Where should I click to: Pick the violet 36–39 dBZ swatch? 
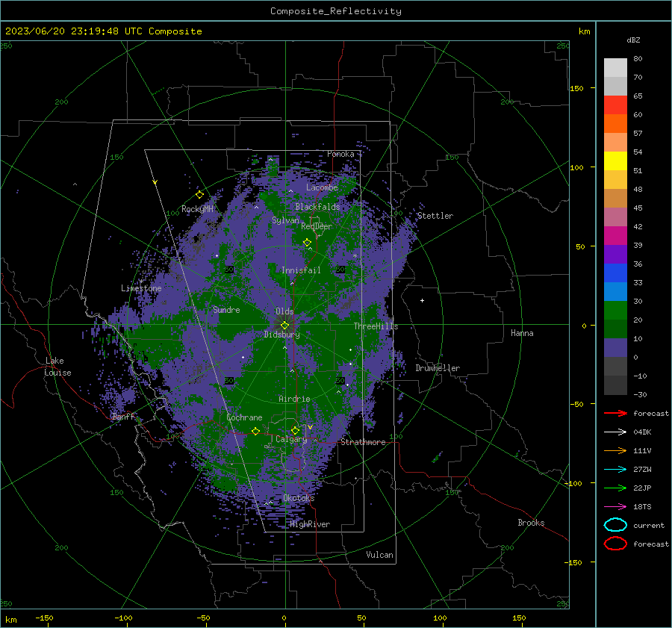click(615, 254)
